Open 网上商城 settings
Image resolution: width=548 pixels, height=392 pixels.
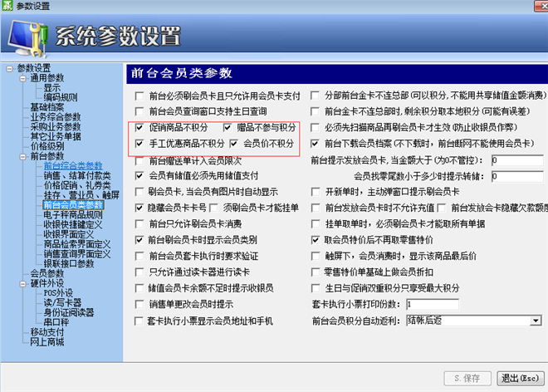click(x=47, y=342)
